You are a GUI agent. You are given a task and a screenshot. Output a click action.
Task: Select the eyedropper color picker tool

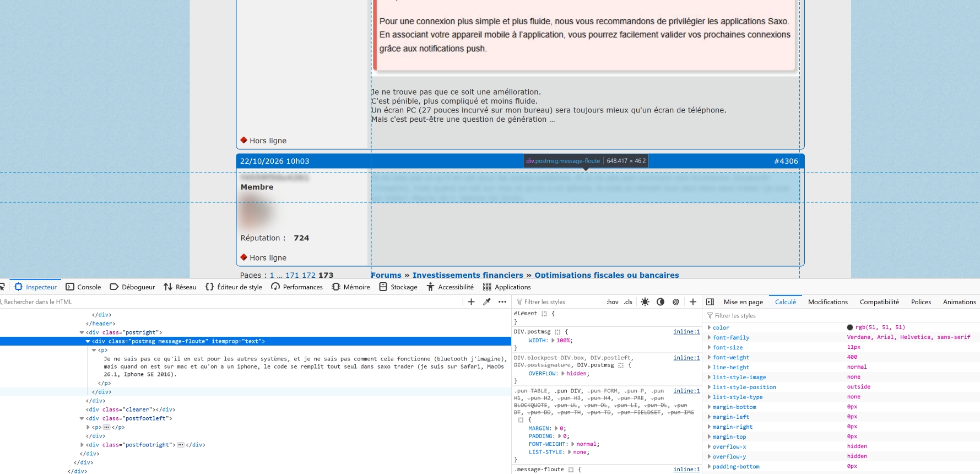click(487, 301)
